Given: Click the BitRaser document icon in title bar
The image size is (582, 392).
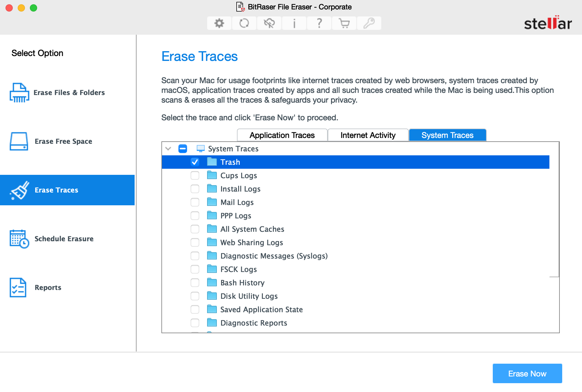Looking at the screenshot, I should tap(241, 7).
